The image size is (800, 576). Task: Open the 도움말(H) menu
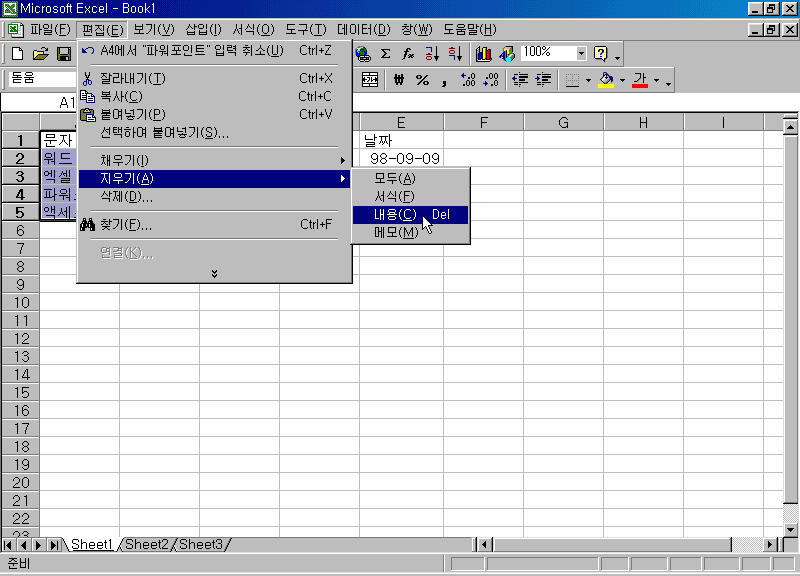coord(469,30)
